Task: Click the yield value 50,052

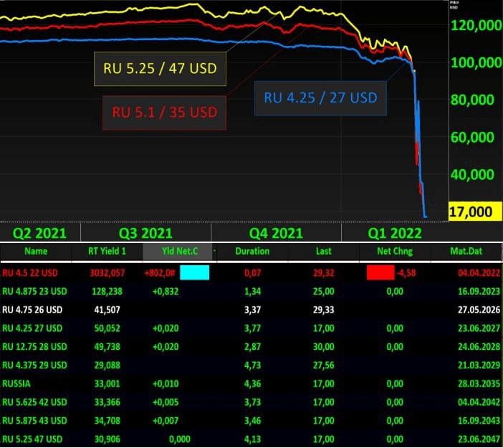Action: coord(107,328)
